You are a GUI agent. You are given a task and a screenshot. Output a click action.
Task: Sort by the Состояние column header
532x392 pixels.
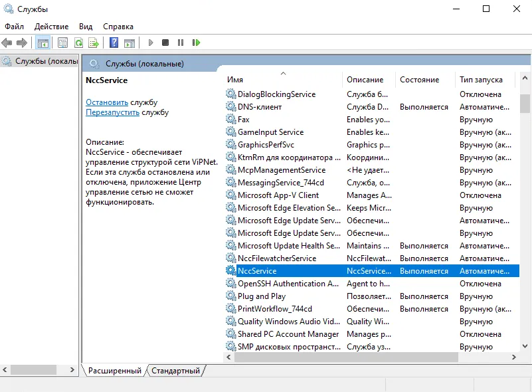[x=426, y=80]
